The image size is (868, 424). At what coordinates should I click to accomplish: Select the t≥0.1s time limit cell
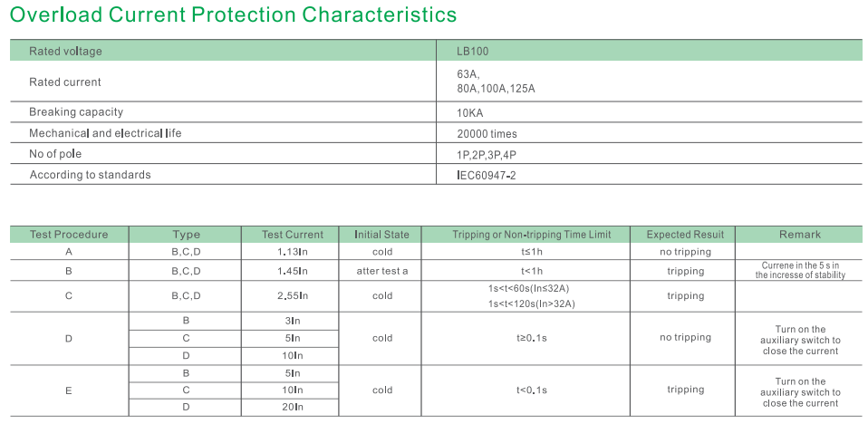tap(530, 338)
